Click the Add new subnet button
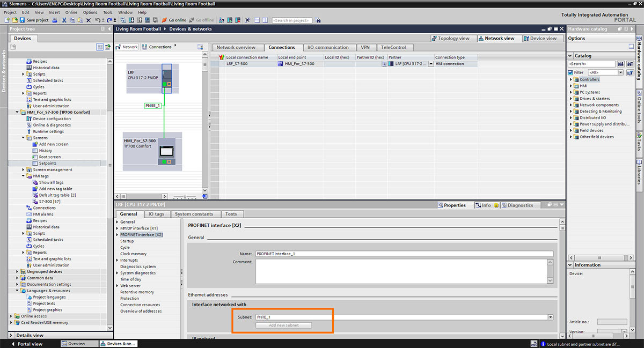 [x=283, y=325]
